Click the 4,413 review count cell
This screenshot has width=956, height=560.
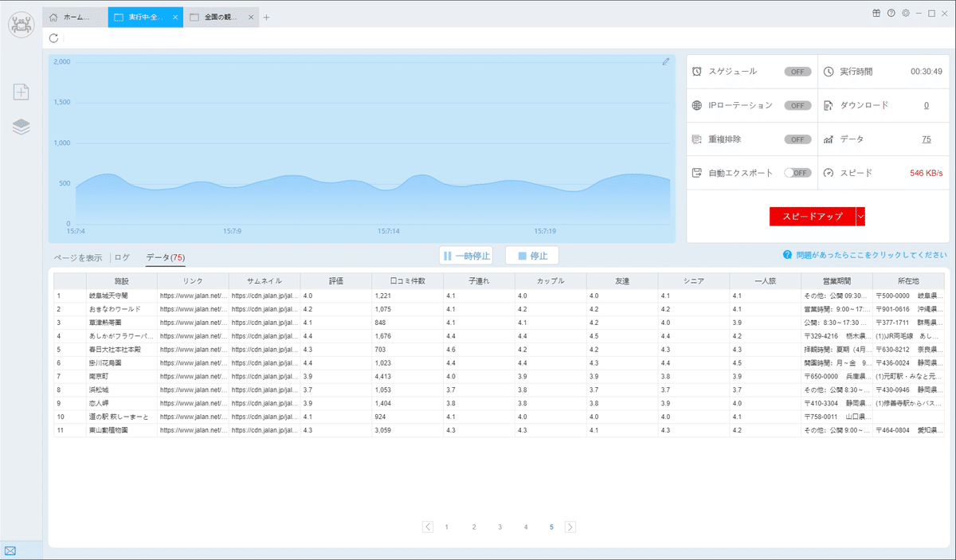(x=407, y=376)
